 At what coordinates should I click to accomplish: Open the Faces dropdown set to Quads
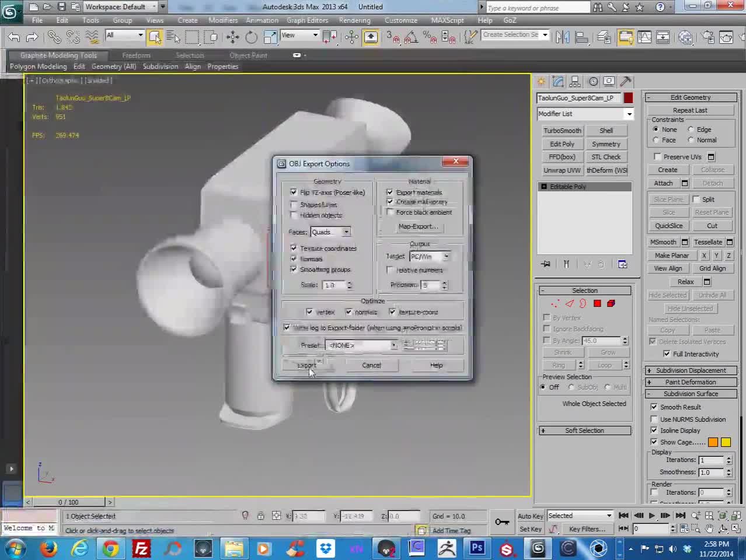tap(330, 232)
